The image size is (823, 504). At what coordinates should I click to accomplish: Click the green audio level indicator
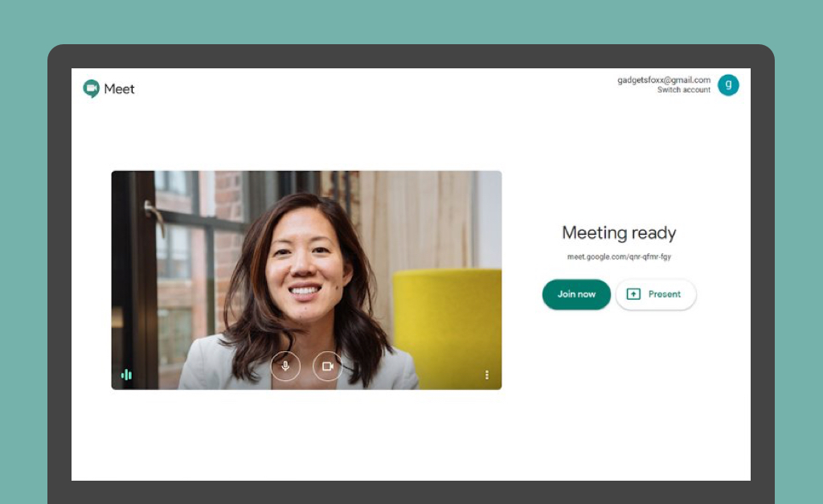(x=126, y=375)
